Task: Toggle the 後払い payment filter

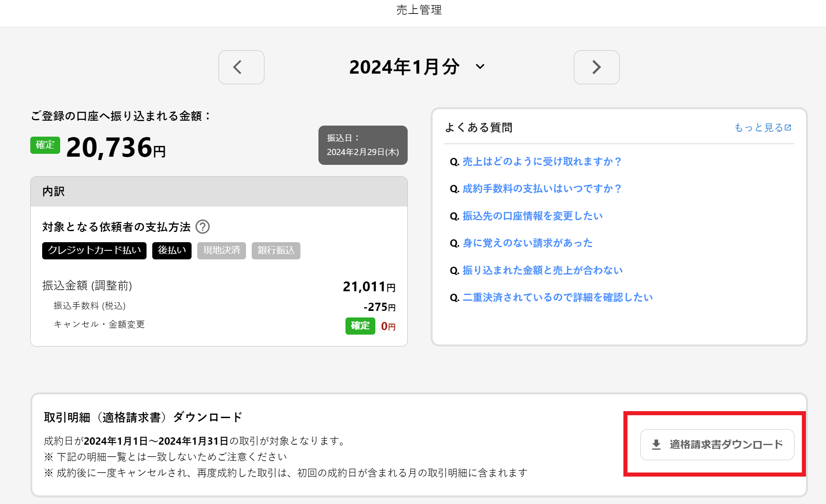Action: click(172, 250)
